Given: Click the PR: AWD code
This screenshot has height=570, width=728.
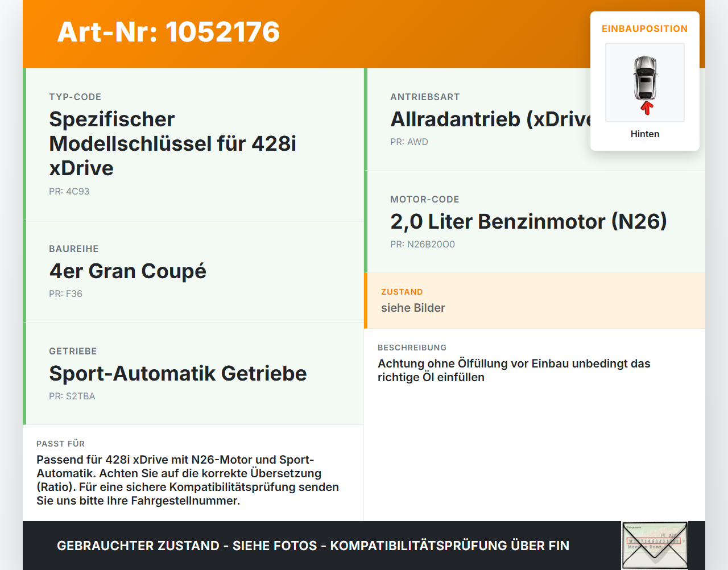Looking at the screenshot, I should pos(409,142).
